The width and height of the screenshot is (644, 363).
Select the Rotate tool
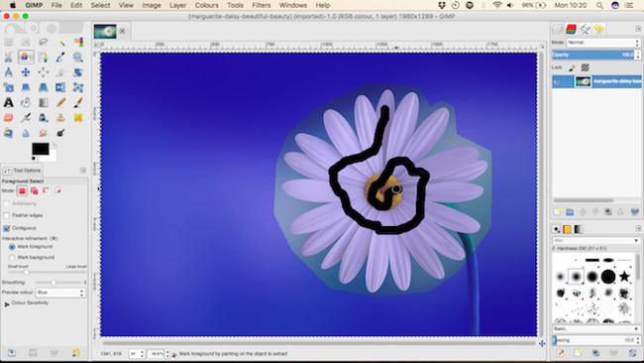click(78, 72)
